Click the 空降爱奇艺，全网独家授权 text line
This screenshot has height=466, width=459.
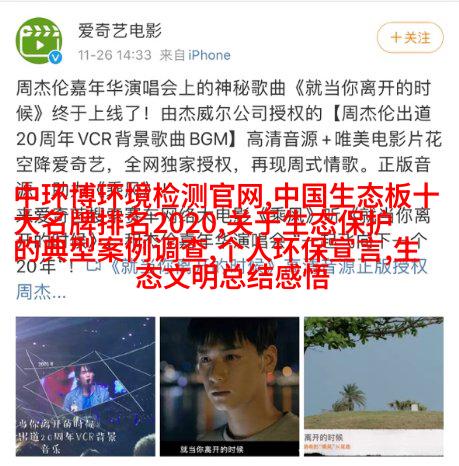click(x=124, y=164)
